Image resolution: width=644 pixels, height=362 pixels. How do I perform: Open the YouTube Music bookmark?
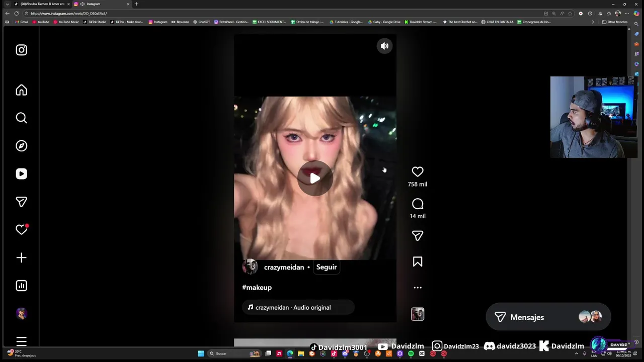[x=67, y=22]
